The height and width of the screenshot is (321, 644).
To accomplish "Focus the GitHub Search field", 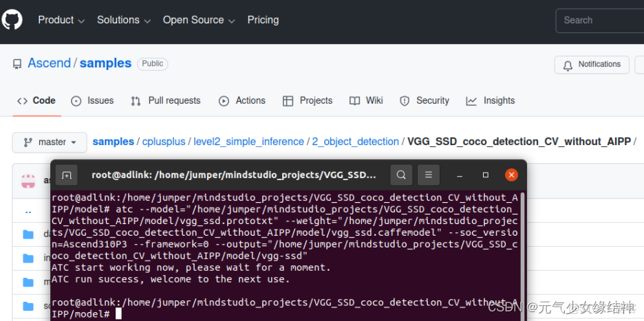I will (x=600, y=20).
